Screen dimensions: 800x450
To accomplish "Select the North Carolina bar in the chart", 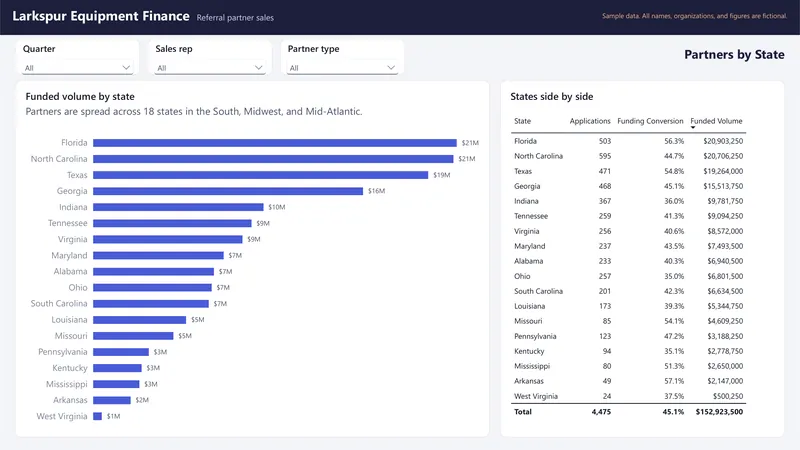I will 273,159.
